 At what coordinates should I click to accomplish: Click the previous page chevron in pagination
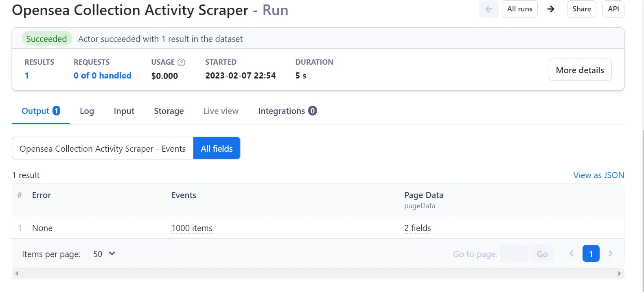(572, 254)
